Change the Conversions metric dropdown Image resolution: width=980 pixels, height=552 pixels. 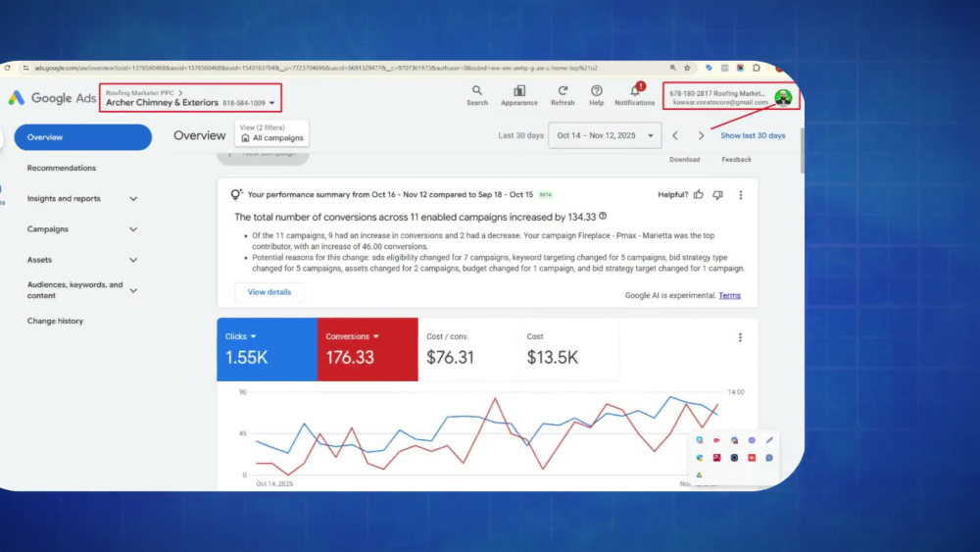[x=352, y=336]
